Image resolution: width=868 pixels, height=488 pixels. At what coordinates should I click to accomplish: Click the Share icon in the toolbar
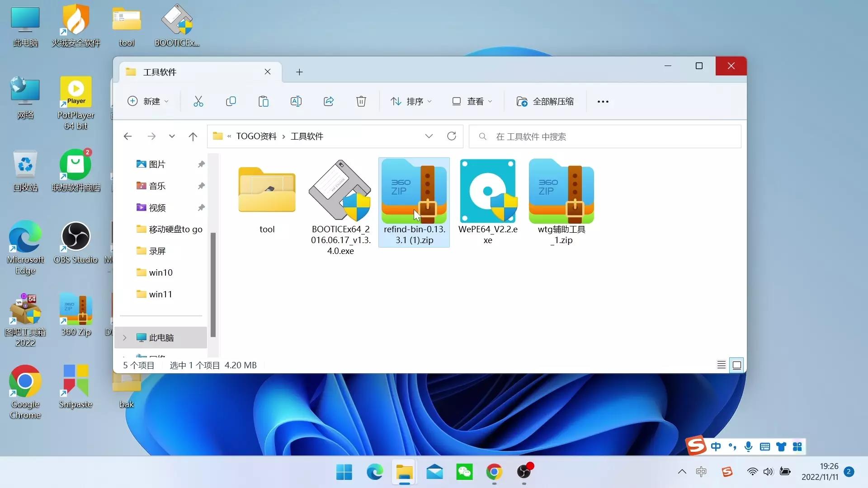click(x=328, y=101)
